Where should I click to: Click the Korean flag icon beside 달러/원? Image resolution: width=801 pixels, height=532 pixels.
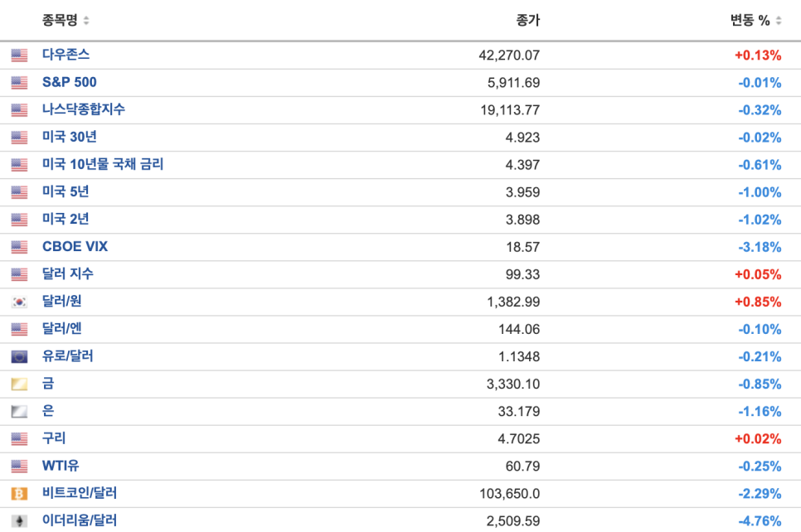19,302
